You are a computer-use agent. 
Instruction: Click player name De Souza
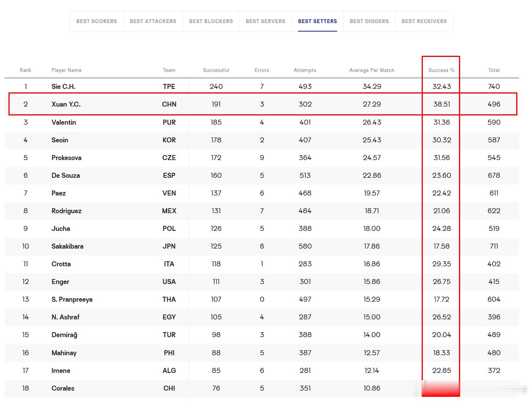[66, 175]
